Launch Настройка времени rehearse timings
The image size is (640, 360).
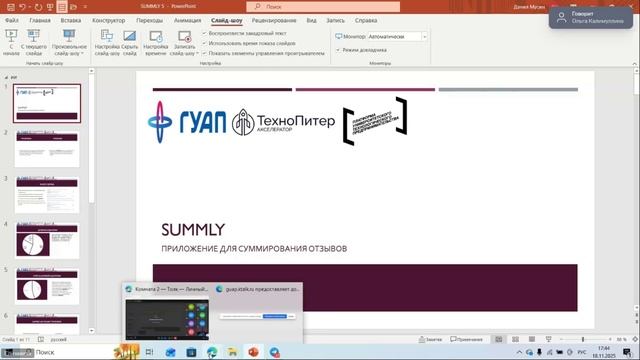click(156, 42)
